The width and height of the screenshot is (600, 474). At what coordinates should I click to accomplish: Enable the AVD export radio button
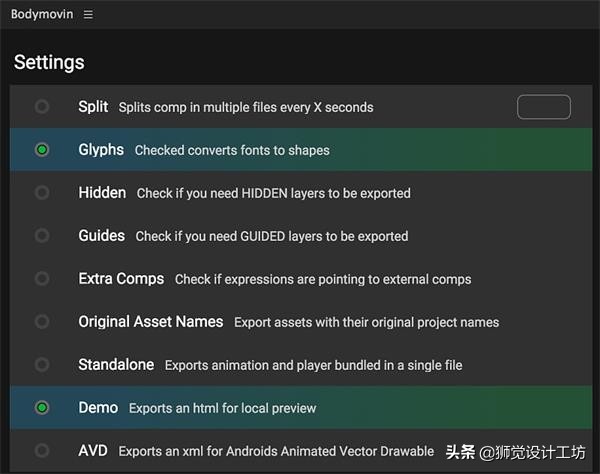(x=42, y=450)
